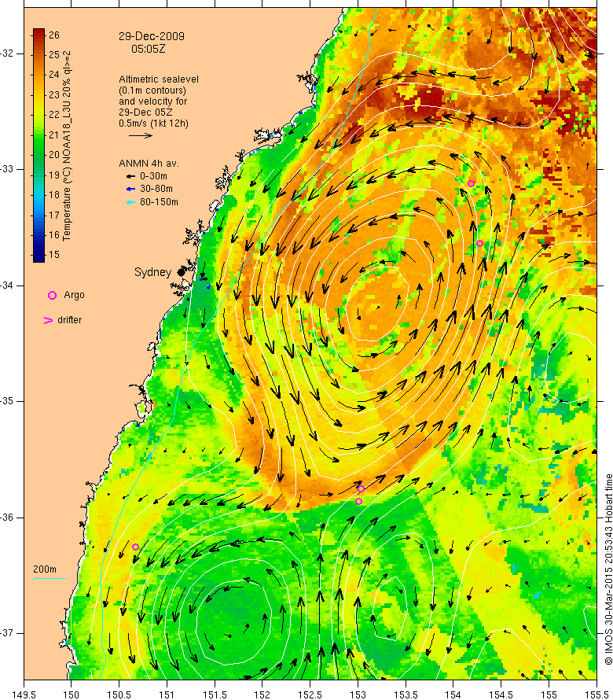Image resolution: width=613 pixels, height=700 pixels.
Task: Select the blue 30-80m arrow legend symbol
Action: 130,190
